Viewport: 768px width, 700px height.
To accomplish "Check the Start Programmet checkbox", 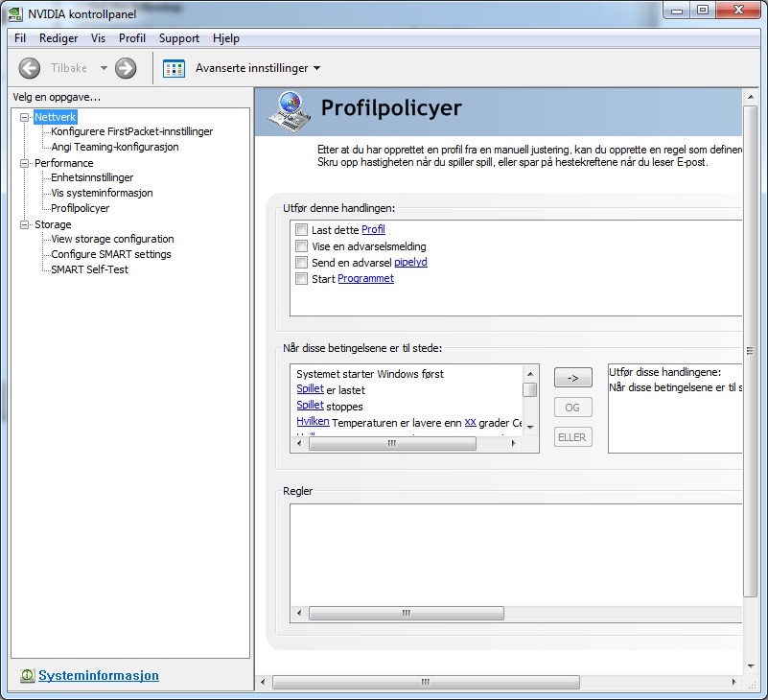I will click(302, 279).
